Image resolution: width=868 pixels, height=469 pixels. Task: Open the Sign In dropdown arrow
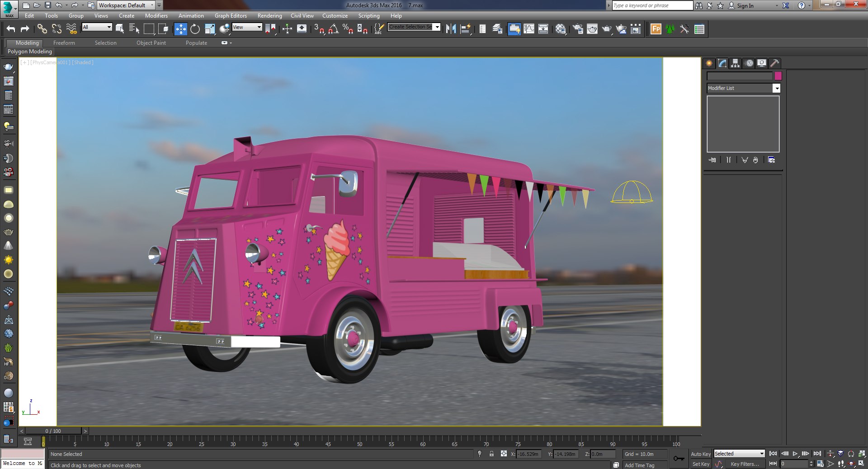[777, 6]
